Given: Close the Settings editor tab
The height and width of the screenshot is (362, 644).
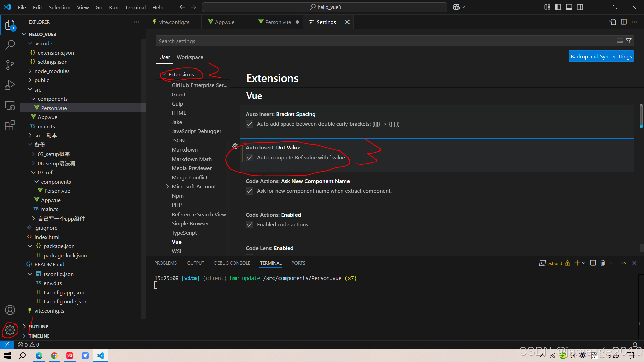Looking at the screenshot, I should pos(347,22).
